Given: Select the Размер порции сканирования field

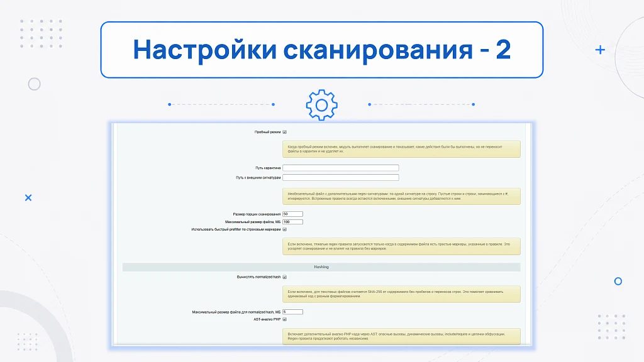Looking at the screenshot, I should pos(292,214).
